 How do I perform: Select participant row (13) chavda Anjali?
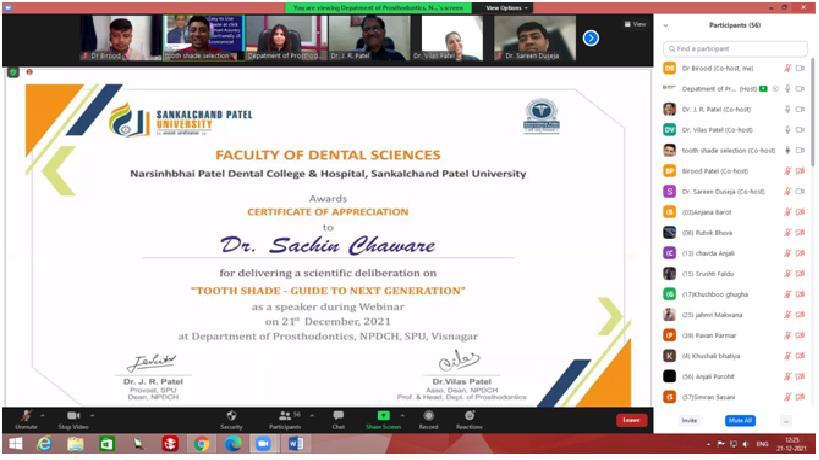coord(734,253)
